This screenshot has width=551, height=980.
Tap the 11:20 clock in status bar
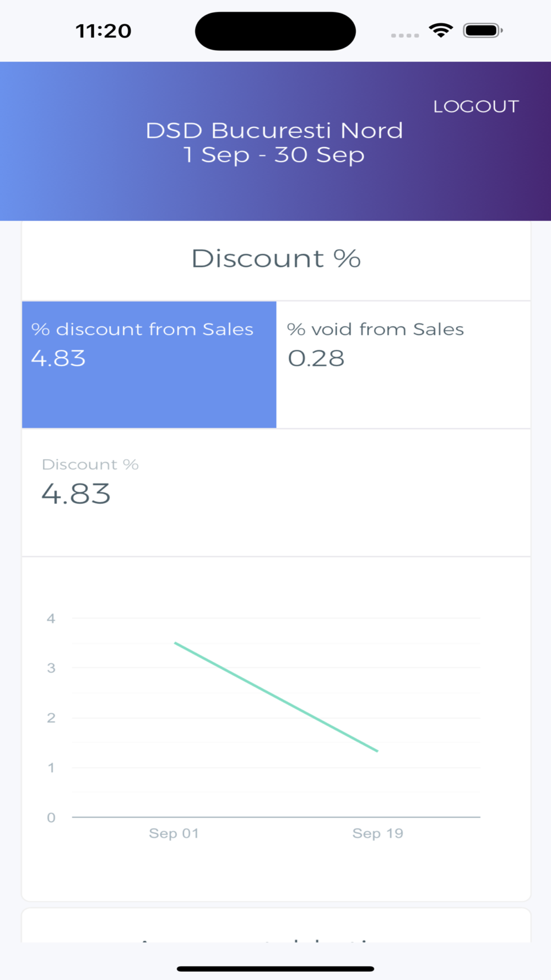[x=104, y=31]
